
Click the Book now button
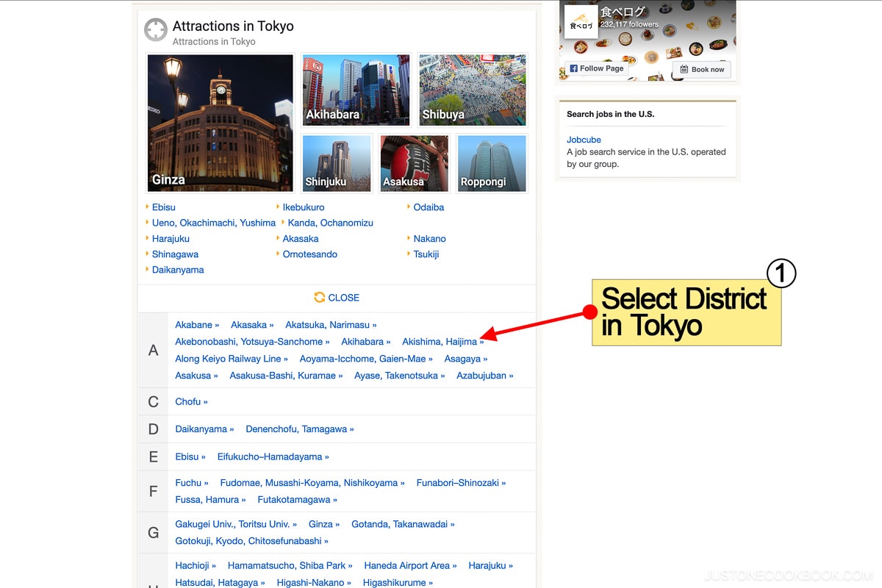coord(702,69)
